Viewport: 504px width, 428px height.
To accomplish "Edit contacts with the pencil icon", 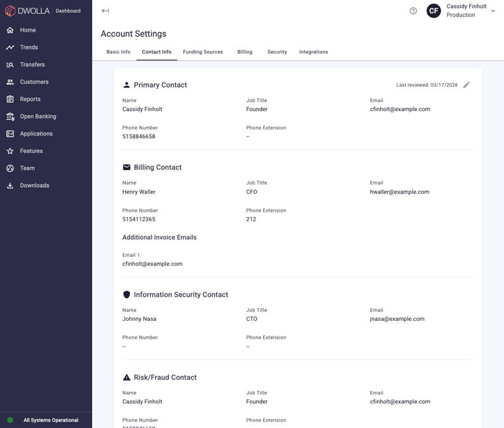I will point(467,85).
